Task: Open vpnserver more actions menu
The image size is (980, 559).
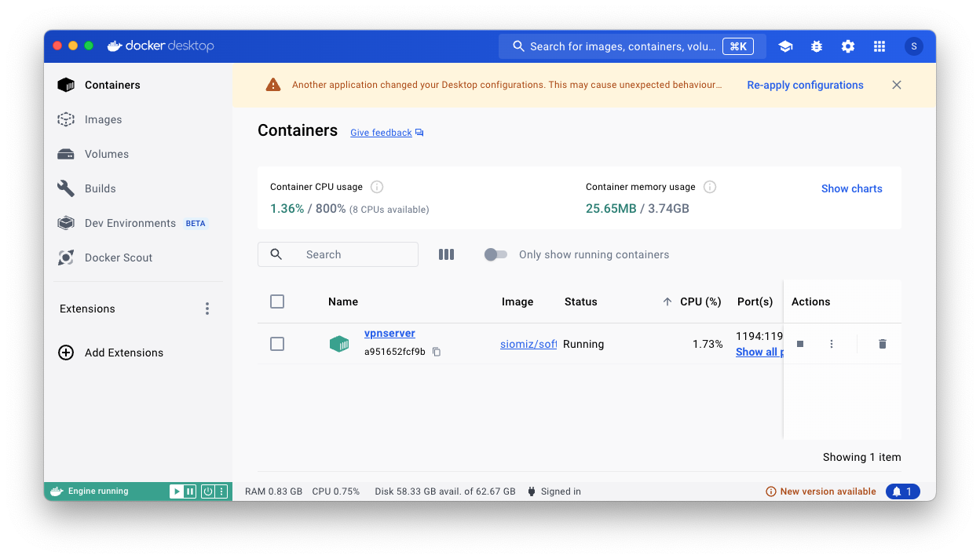Action: pyautogui.click(x=832, y=344)
